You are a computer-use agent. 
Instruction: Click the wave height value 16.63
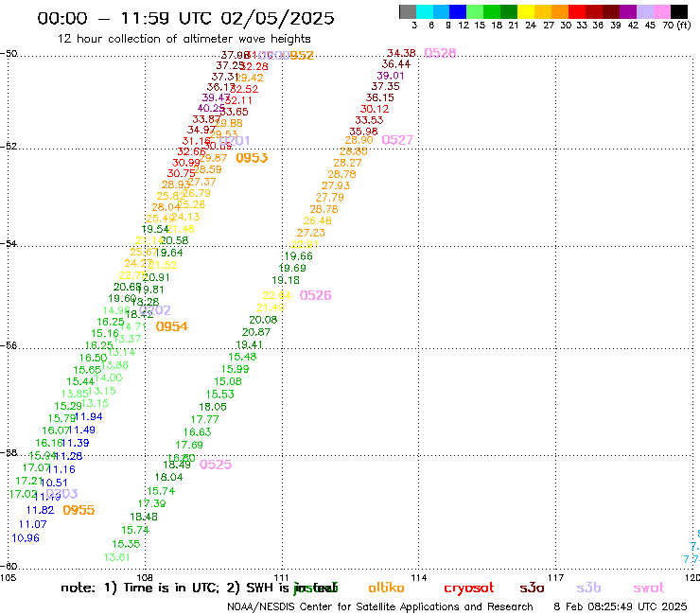[197, 431]
